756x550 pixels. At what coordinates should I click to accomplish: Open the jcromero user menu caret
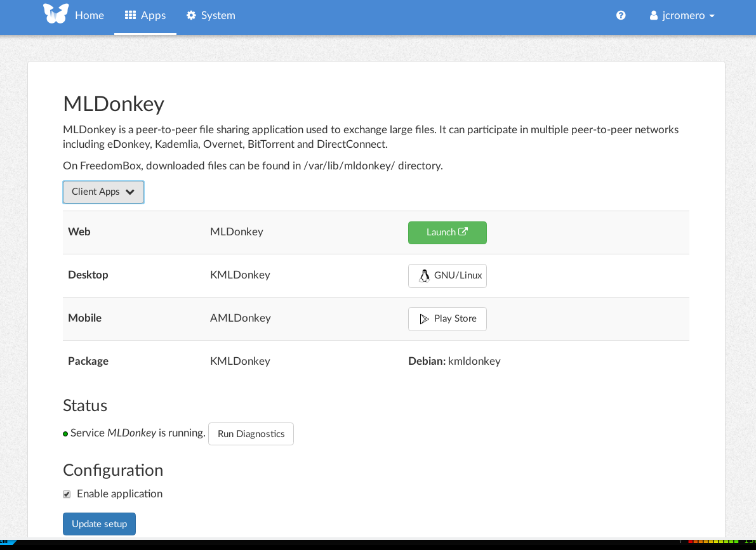point(712,16)
